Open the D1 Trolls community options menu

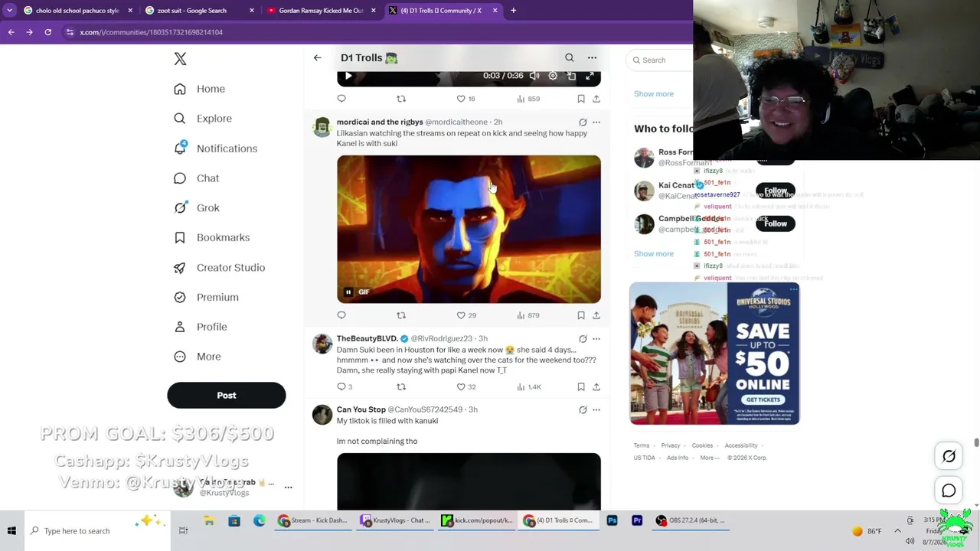pyautogui.click(x=592, y=57)
